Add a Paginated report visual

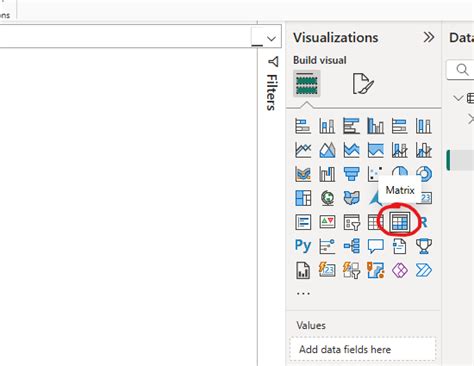[303, 270]
